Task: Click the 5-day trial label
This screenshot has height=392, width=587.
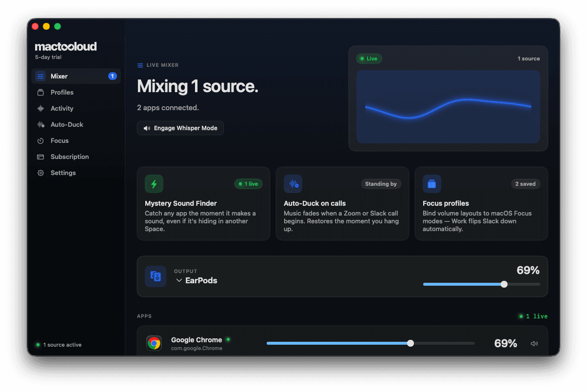Action: [x=48, y=57]
